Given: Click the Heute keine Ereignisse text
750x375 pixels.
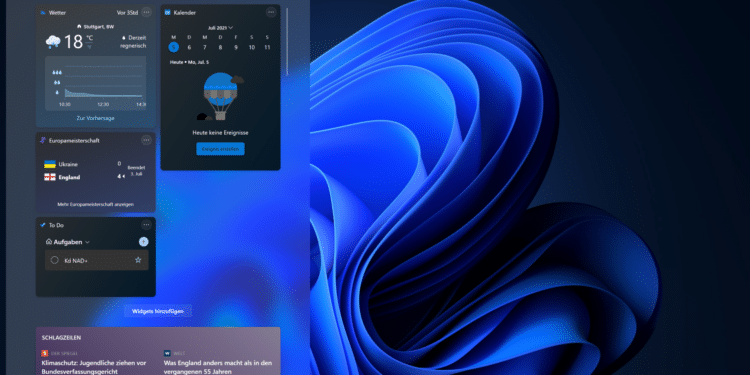Looking at the screenshot, I should (x=221, y=132).
